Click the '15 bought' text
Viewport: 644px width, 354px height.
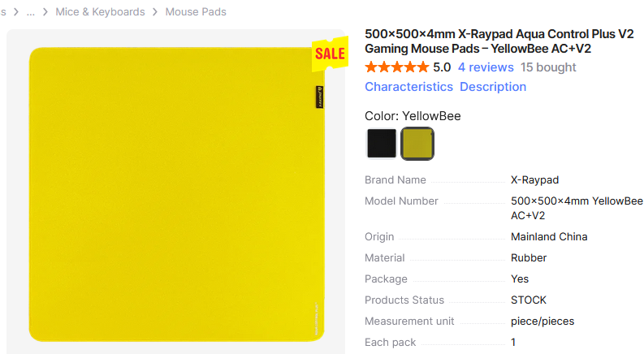coord(548,67)
